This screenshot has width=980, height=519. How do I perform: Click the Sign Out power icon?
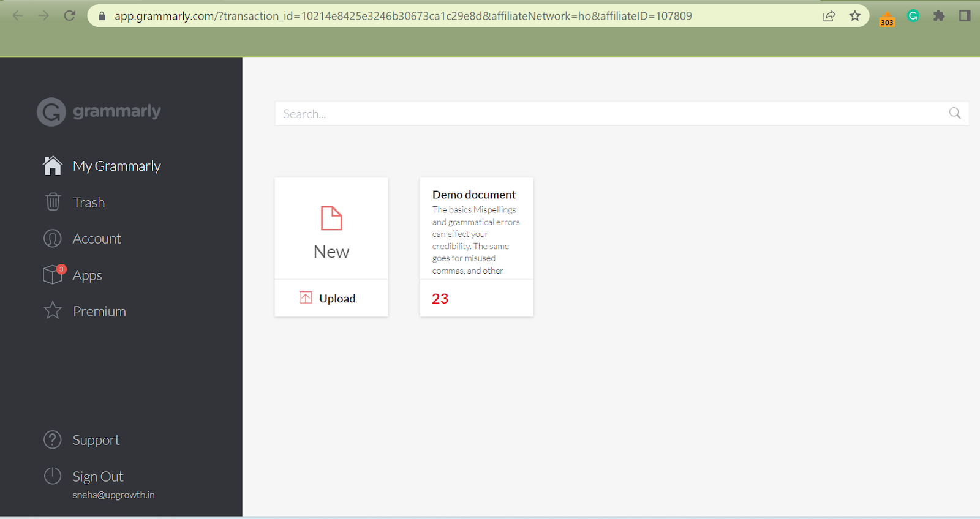point(53,476)
